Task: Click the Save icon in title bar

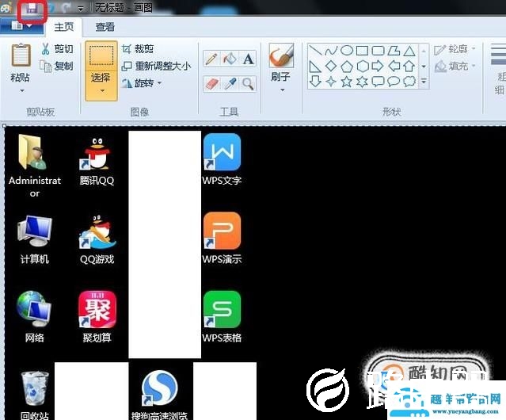Action: pos(32,9)
